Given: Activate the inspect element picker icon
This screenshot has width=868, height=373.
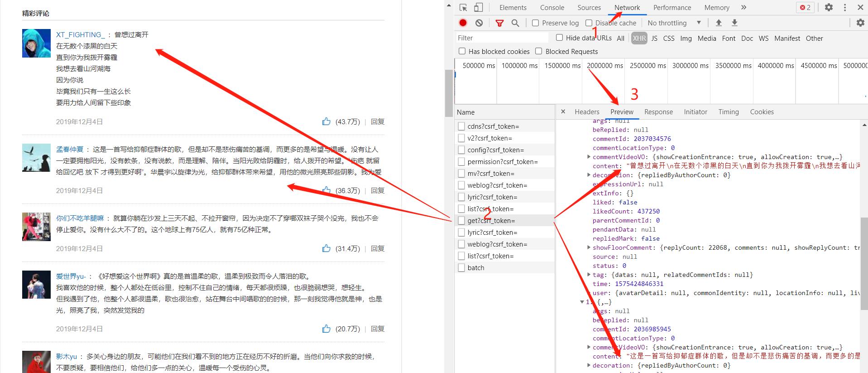Looking at the screenshot, I should pyautogui.click(x=463, y=8).
